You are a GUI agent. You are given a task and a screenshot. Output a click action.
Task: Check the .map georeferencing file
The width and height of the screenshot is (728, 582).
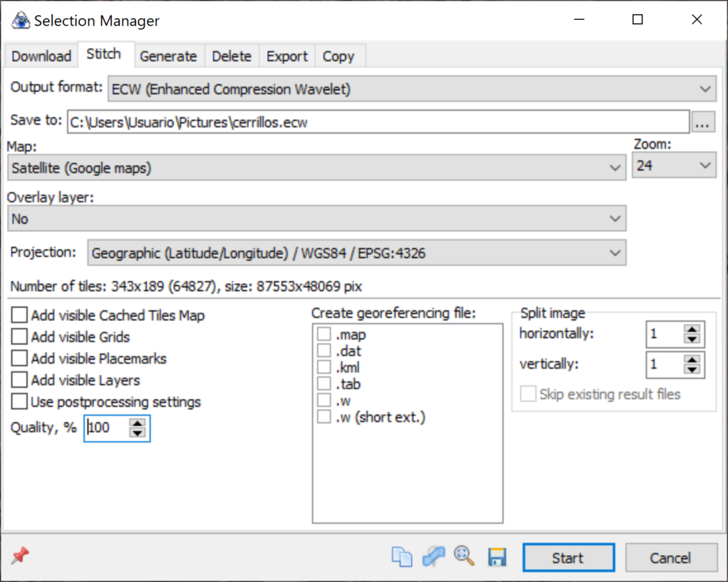(324, 334)
